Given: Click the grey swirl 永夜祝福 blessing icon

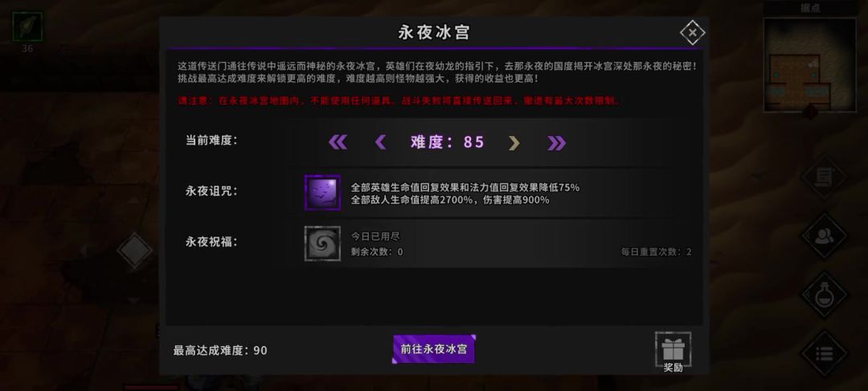Looking at the screenshot, I should [x=323, y=243].
